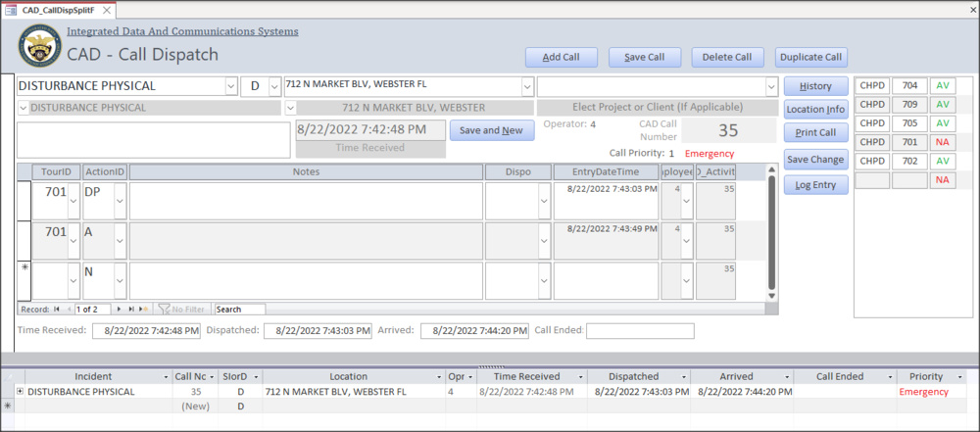Go to first record in navigator
The height and width of the screenshot is (432, 980).
(56, 309)
